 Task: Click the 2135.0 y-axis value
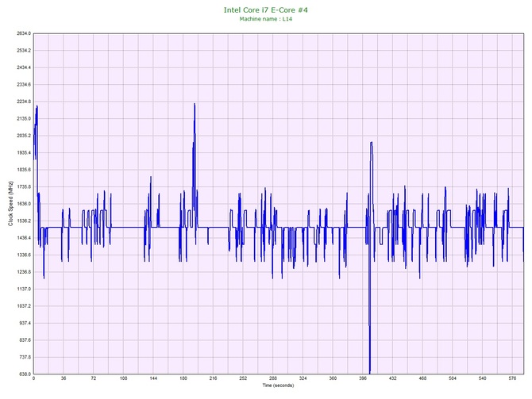click(x=24, y=119)
